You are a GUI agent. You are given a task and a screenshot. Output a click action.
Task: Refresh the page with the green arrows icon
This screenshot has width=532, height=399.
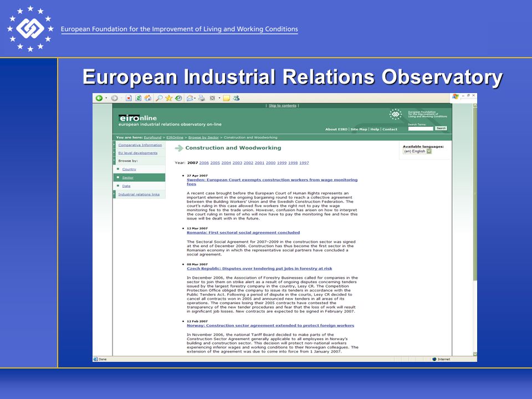tap(138, 98)
